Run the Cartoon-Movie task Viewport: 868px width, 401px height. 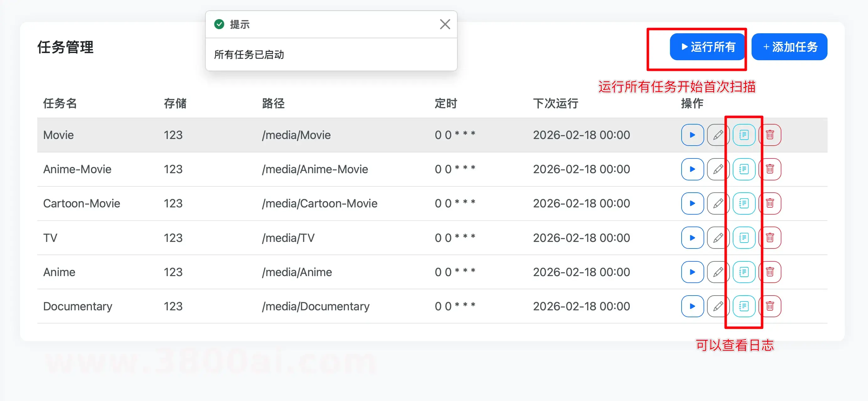point(692,204)
